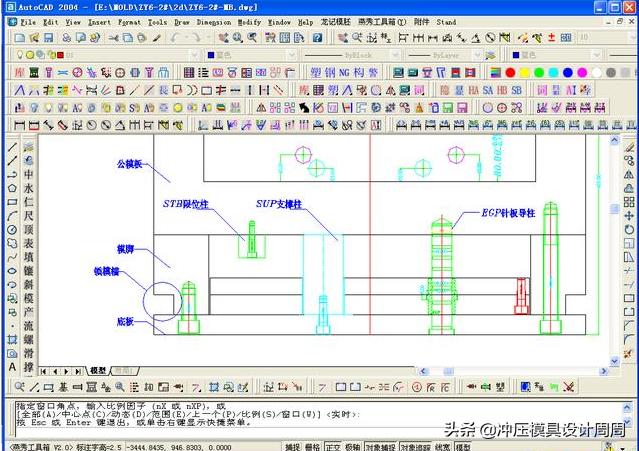Click the 水 water line tool icon
This screenshot has width=639, height=451.
(x=29, y=188)
